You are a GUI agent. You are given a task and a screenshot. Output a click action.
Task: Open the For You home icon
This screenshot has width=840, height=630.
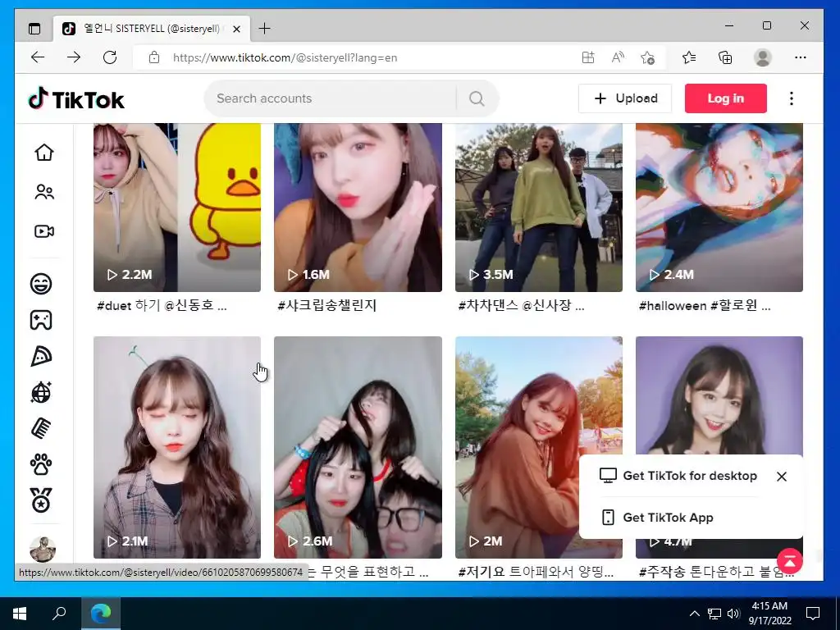(x=44, y=153)
